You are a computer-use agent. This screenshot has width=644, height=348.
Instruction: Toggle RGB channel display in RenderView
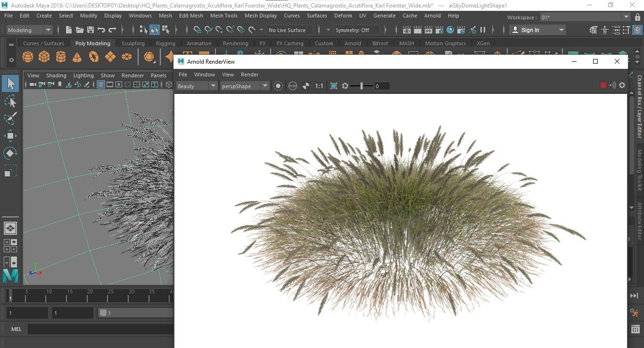tap(293, 86)
